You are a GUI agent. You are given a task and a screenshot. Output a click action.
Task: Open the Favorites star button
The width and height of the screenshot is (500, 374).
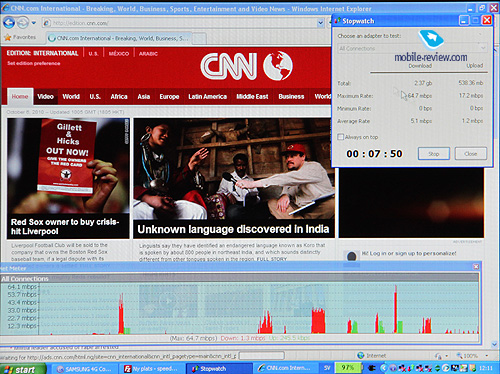click(x=20, y=37)
